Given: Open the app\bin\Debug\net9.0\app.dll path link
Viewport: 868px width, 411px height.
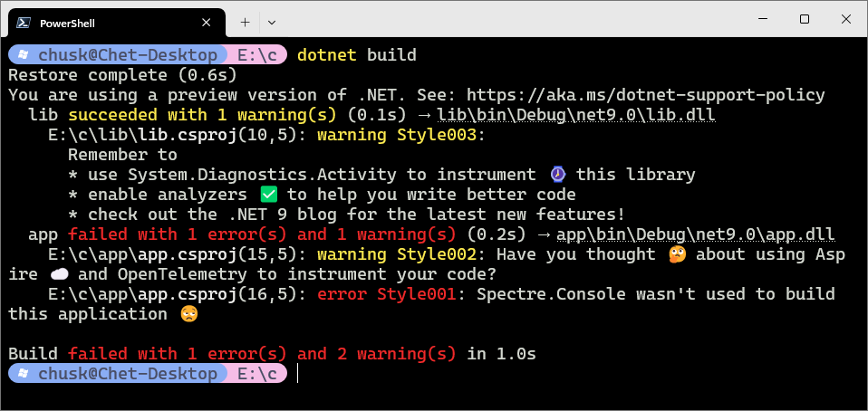Looking at the screenshot, I should (695, 234).
